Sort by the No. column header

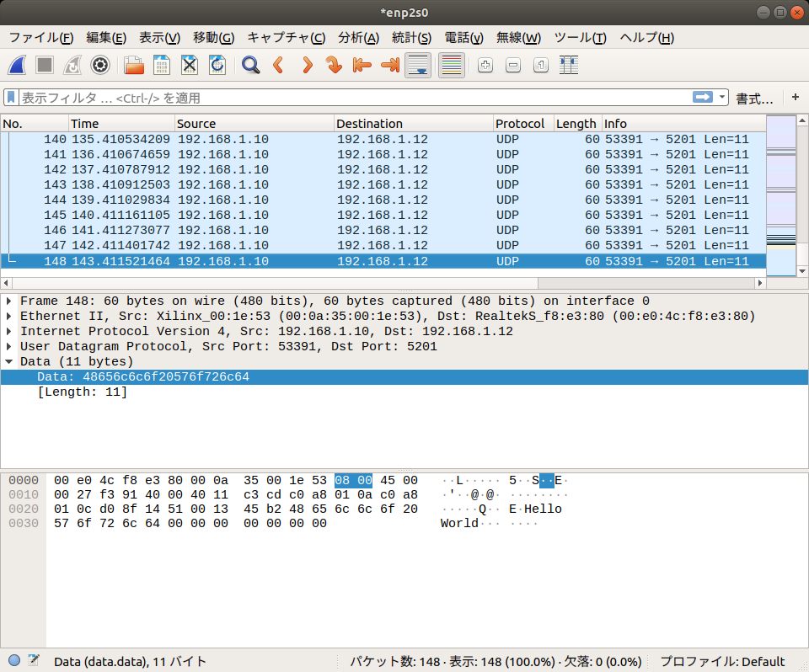(35, 124)
